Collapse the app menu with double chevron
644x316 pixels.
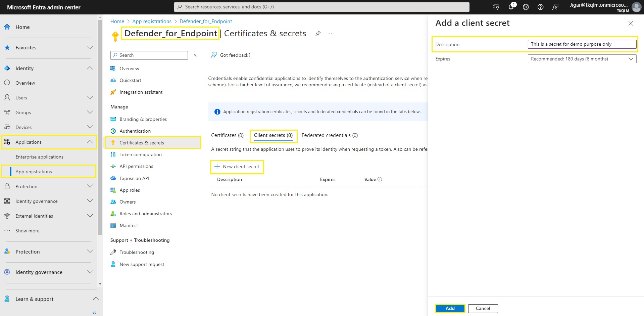pos(195,55)
